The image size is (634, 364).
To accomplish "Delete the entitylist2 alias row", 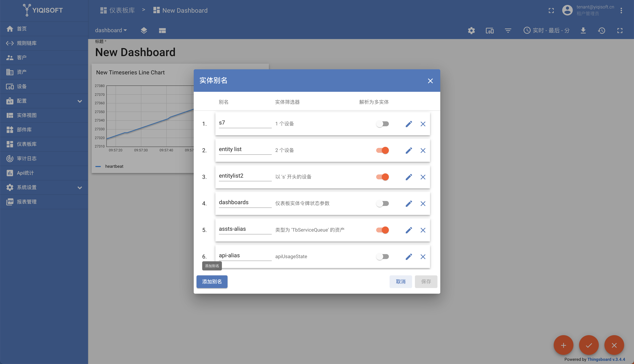I will (423, 177).
